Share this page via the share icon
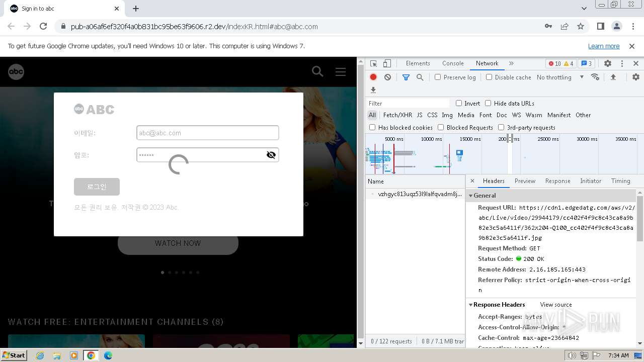This screenshot has height=362, width=644. point(565,26)
